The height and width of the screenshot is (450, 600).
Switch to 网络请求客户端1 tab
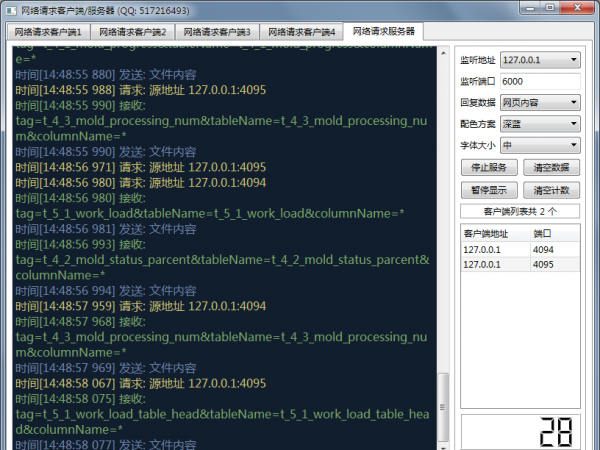pos(46,32)
